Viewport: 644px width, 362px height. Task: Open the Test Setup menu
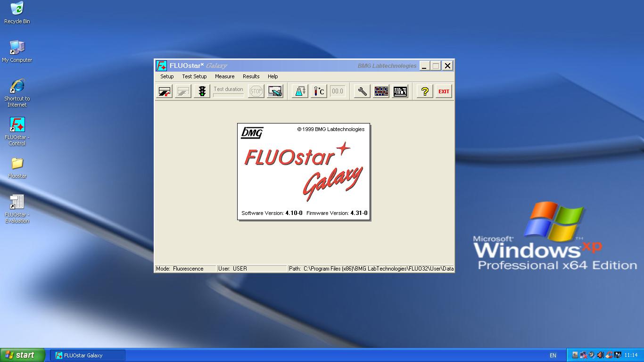[x=194, y=76]
